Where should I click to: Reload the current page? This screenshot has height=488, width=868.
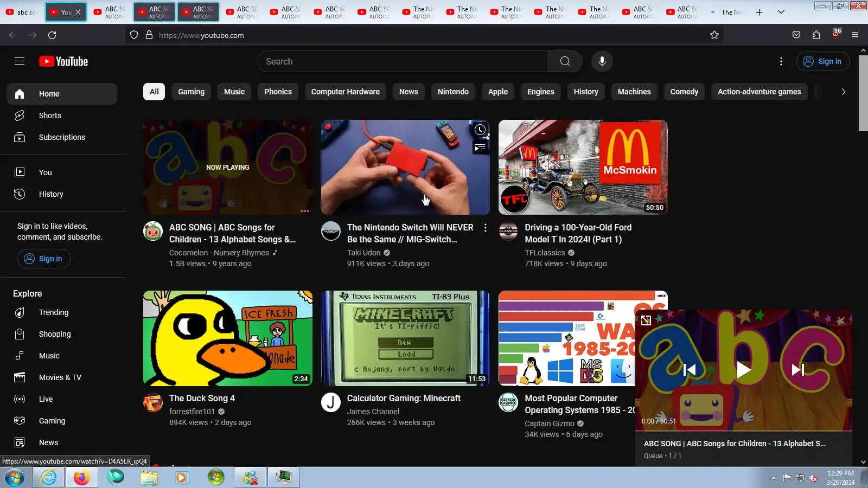click(52, 35)
